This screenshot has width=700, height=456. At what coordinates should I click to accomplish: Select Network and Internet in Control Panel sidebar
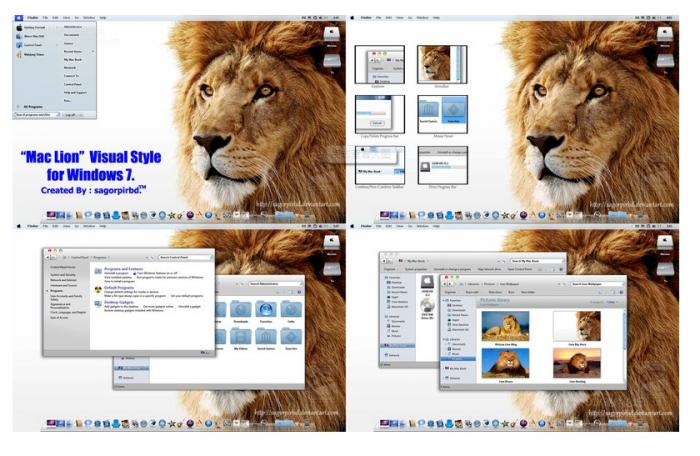click(x=64, y=280)
